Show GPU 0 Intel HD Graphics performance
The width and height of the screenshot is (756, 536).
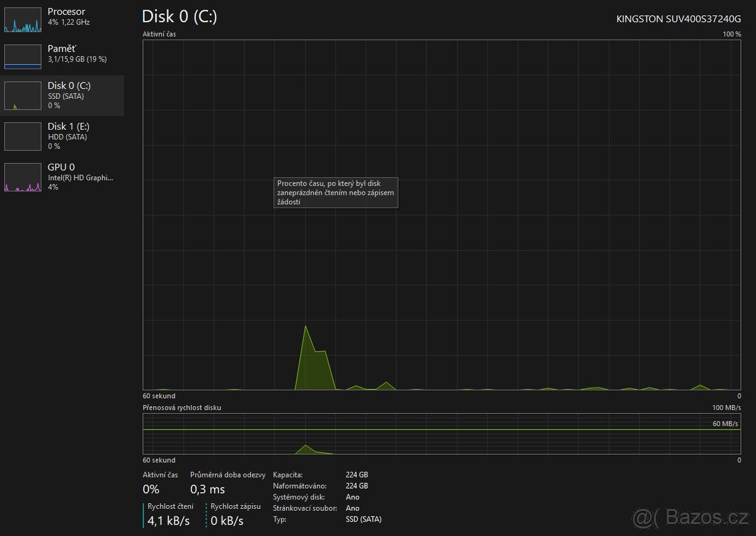(23, 177)
